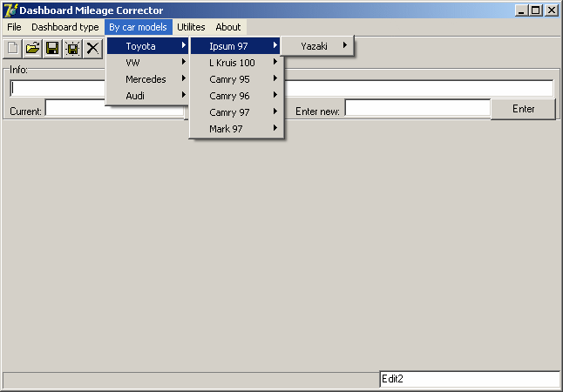The width and height of the screenshot is (563, 392).
Task: Open the Utilites menu
Action: (x=191, y=27)
